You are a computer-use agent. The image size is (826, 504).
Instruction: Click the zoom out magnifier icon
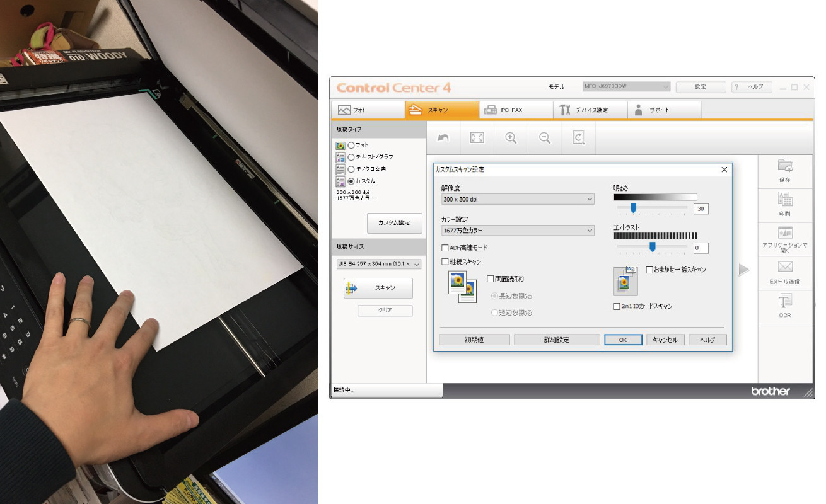pos(545,138)
